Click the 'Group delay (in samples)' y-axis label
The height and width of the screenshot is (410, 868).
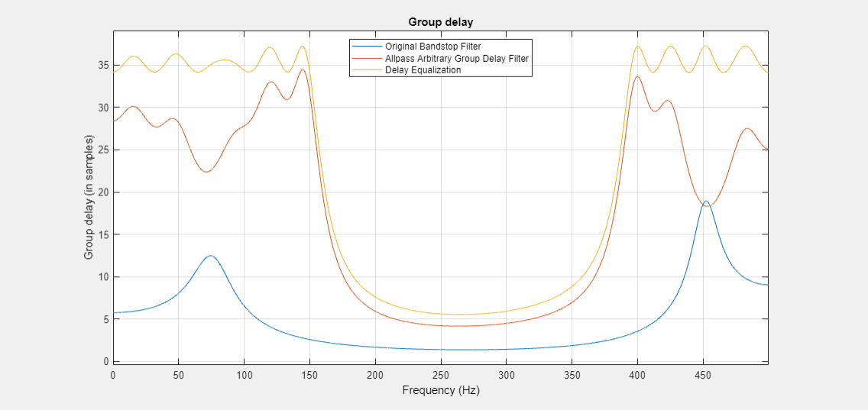89,199
